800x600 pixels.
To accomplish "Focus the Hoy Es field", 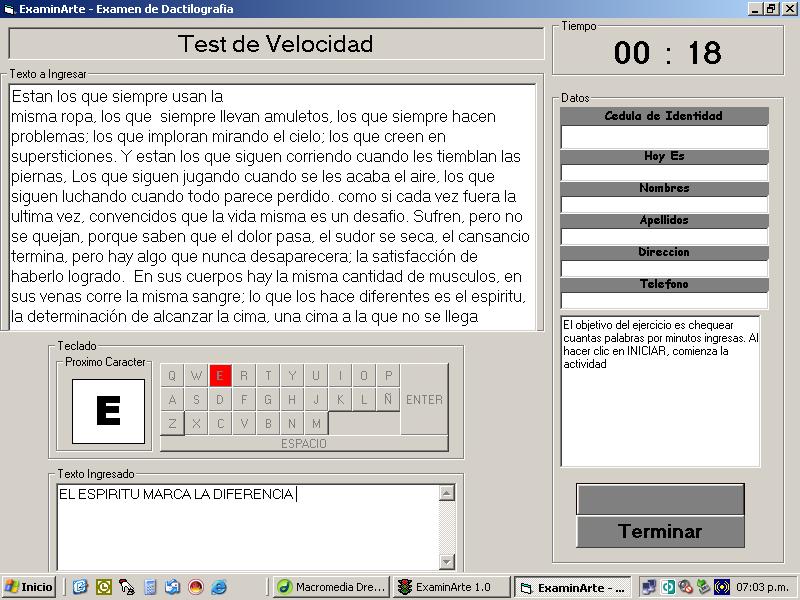I will tap(664, 172).
